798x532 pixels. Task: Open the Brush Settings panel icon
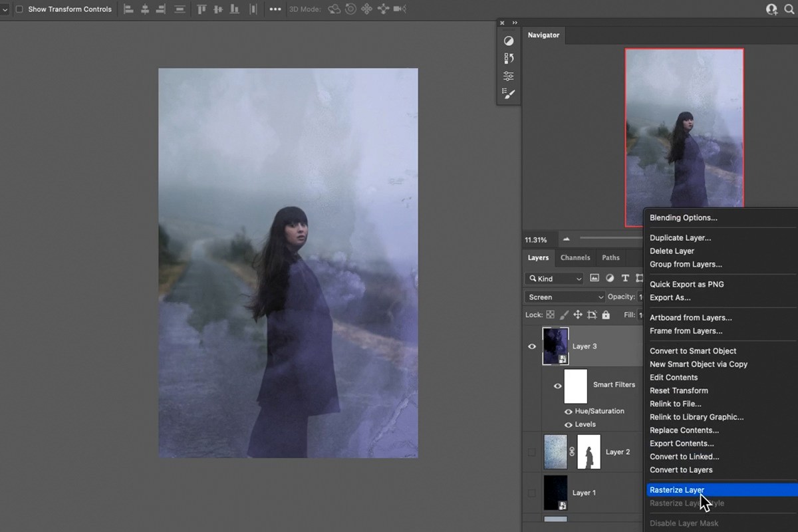click(x=509, y=94)
